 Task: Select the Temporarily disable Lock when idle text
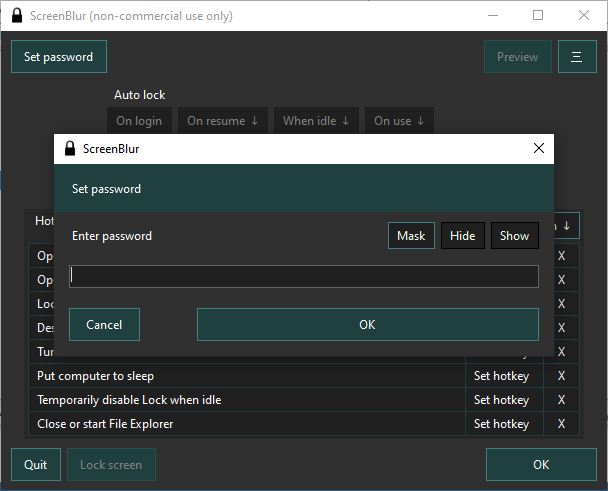tap(129, 400)
